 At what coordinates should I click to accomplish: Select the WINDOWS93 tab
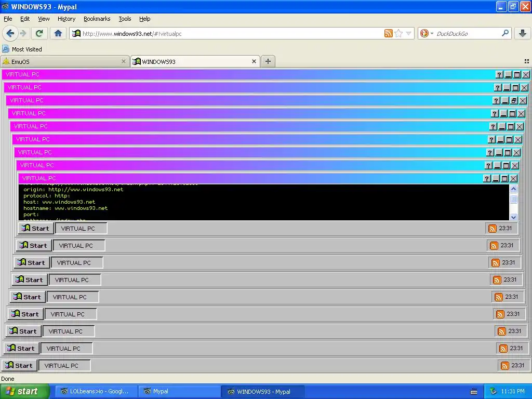(195, 61)
